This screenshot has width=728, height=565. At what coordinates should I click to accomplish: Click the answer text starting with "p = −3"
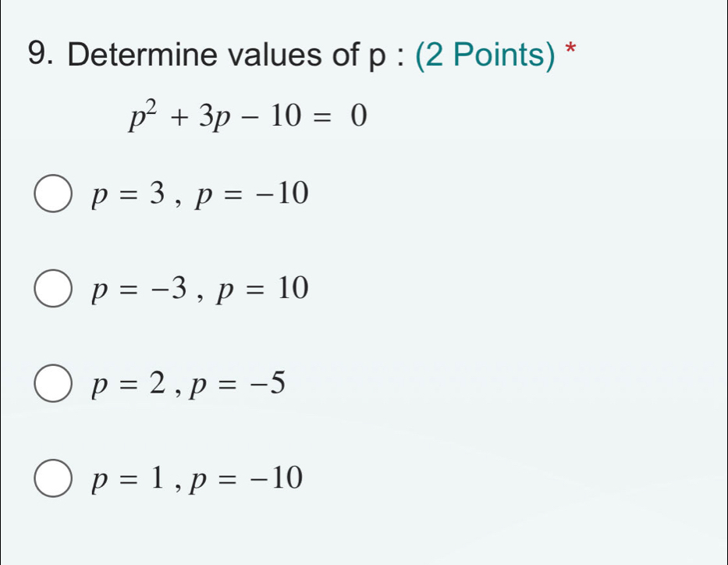coord(201,290)
